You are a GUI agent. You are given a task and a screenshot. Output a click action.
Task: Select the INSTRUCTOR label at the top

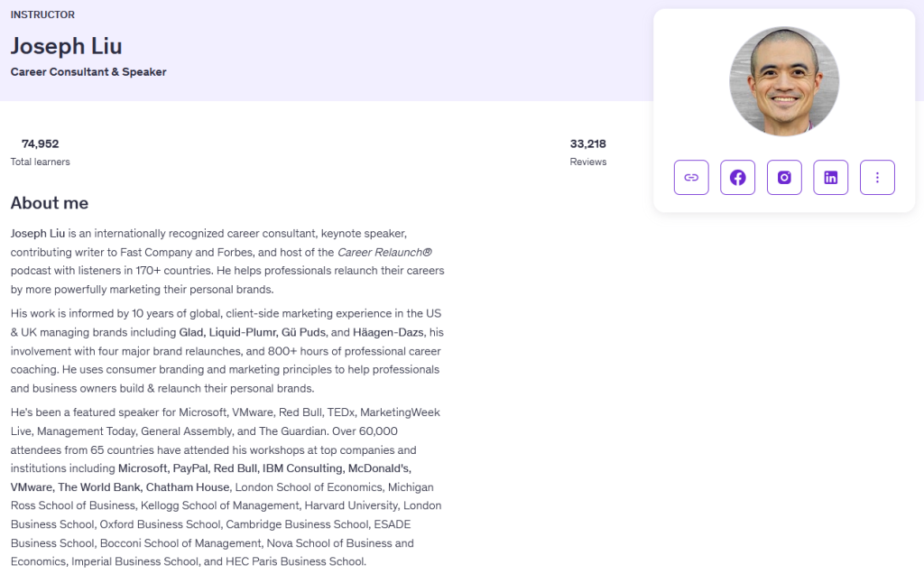pos(42,14)
